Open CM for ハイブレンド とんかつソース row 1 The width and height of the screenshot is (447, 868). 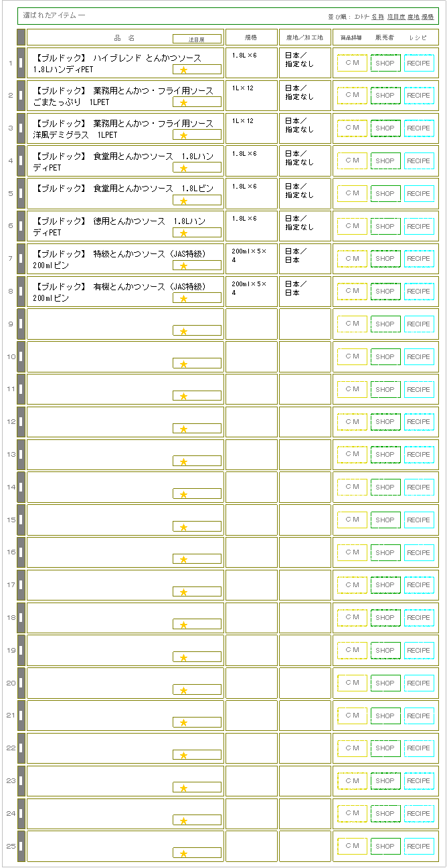pyautogui.click(x=352, y=63)
